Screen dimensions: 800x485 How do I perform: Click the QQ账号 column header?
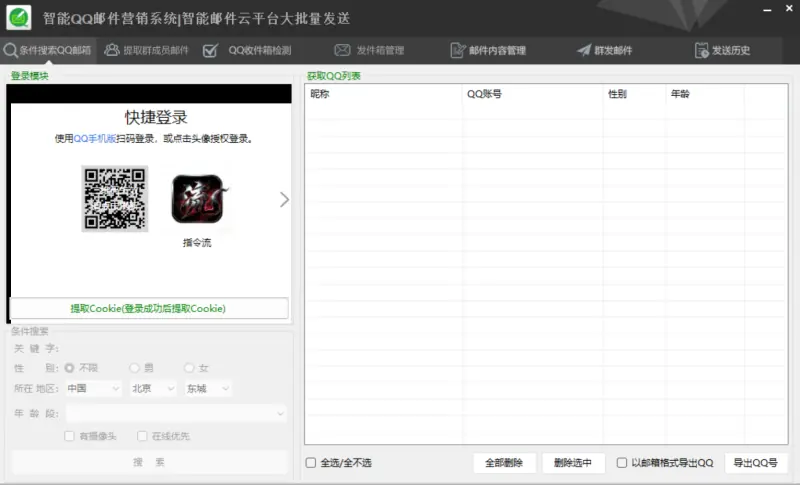tap(533, 94)
